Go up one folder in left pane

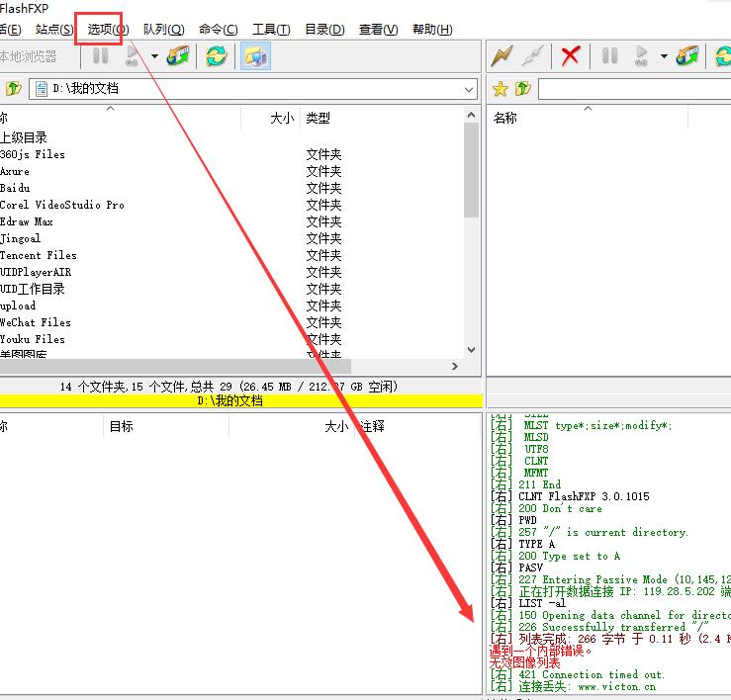pos(14,88)
